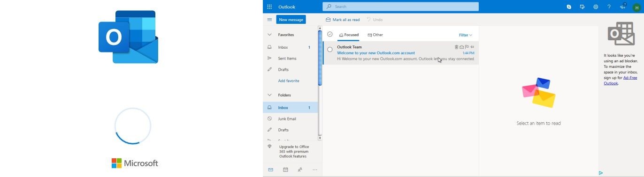Click into the Search box
Image resolution: width=644 pixels, height=177 pixels.
coord(400,7)
